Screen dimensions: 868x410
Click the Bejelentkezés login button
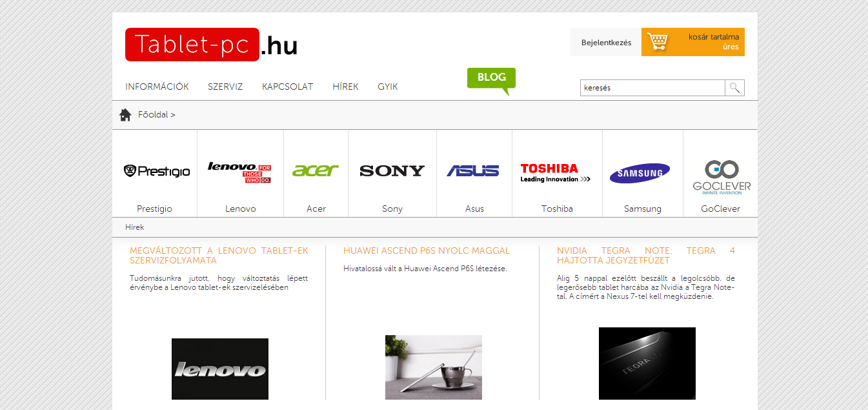[x=606, y=43]
